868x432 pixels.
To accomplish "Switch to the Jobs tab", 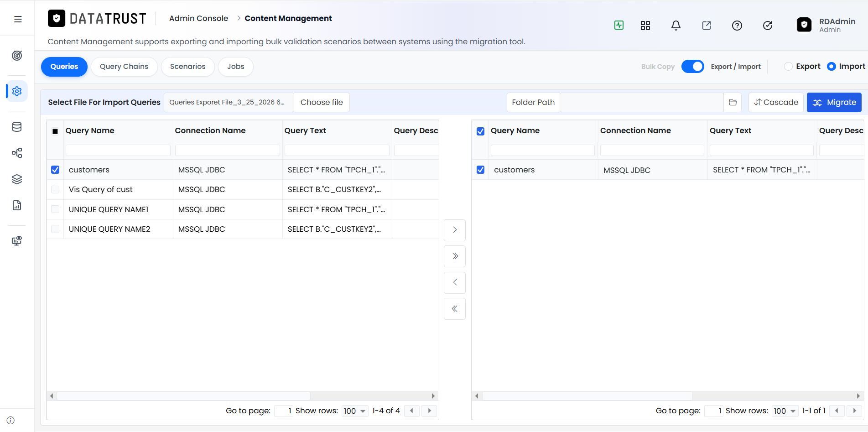I will click(x=236, y=67).
